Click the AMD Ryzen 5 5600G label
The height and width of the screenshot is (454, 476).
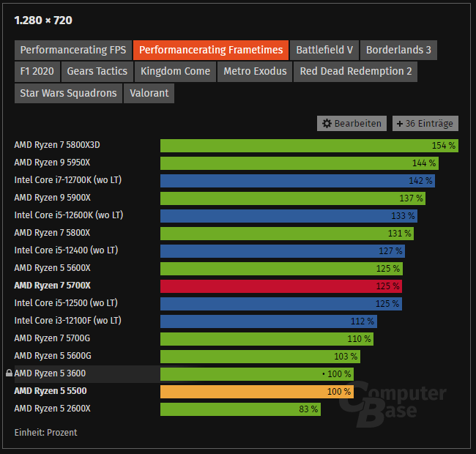53,357
